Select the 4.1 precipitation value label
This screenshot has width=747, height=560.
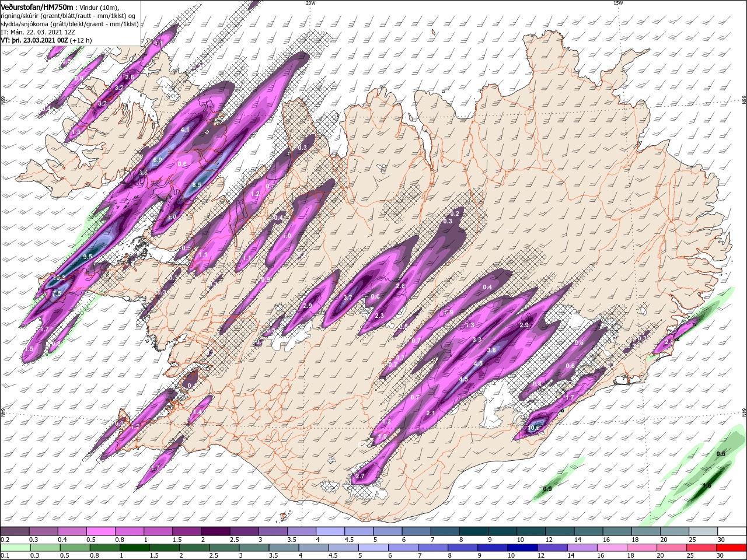(x=186, y=129)
